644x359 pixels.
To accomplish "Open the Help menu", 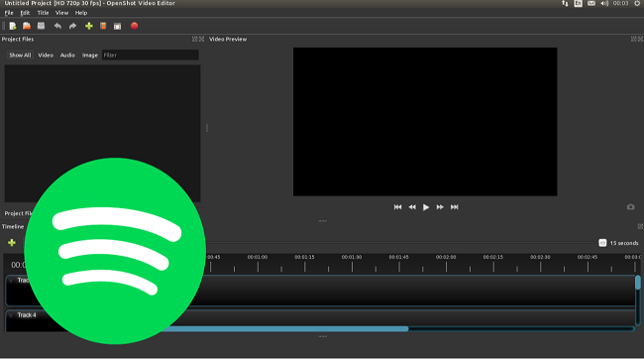I will coord(81,13).
